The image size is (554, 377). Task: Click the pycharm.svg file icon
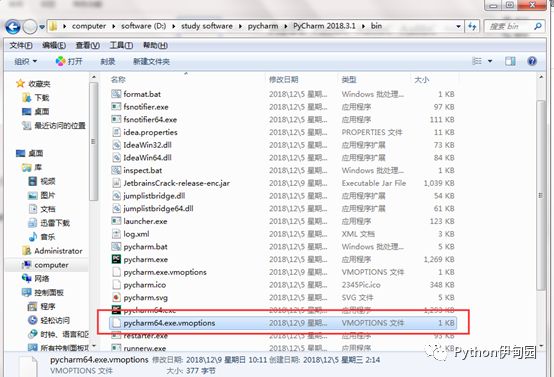116,298
